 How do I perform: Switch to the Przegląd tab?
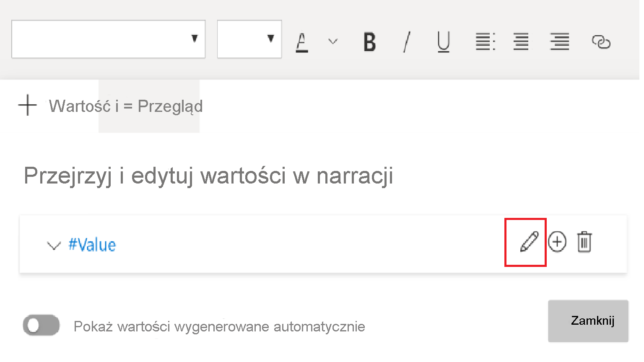(x=170, y=106)
